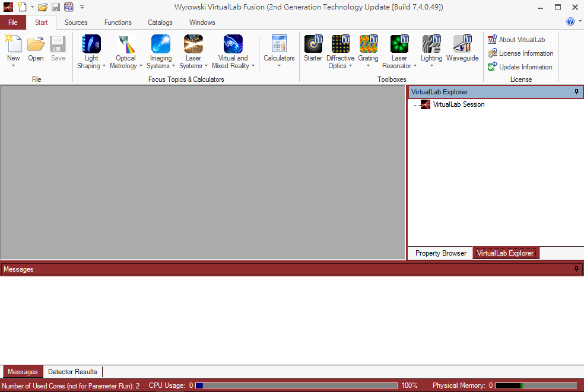This screenshot has height=392, width=584.
Task: Open a file with the Open folder icon
Action: pos(36,44)
